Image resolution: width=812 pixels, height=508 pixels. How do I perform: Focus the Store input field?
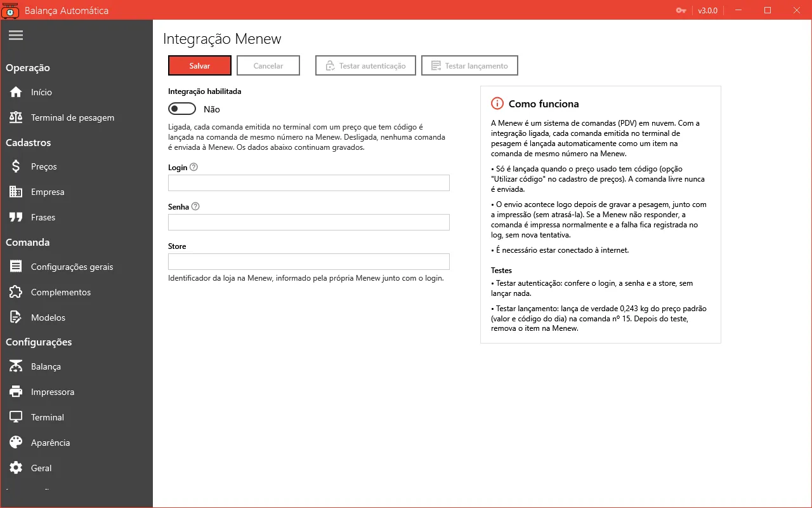(x=309, y=262)
